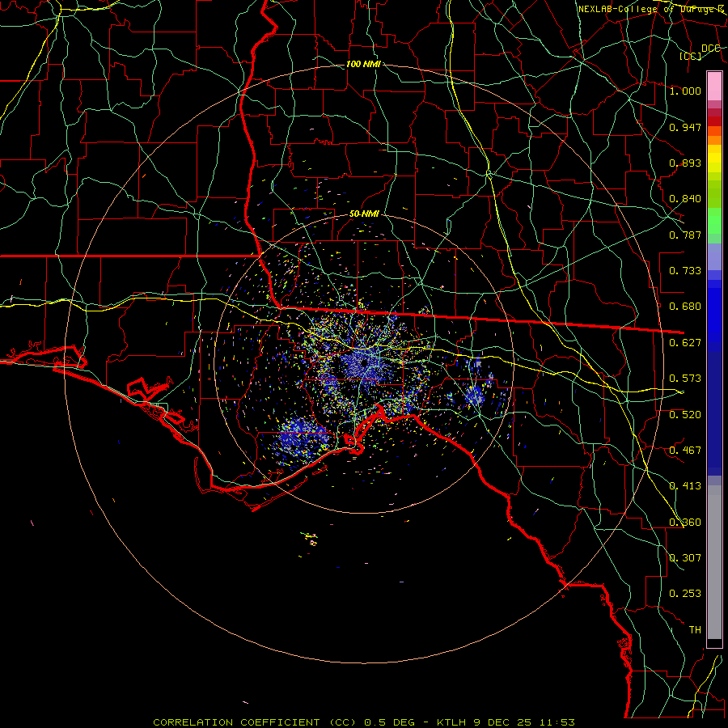The image size is (728, 728).
Task: Select the 0.680 scale value label
Action: [685, 307]
